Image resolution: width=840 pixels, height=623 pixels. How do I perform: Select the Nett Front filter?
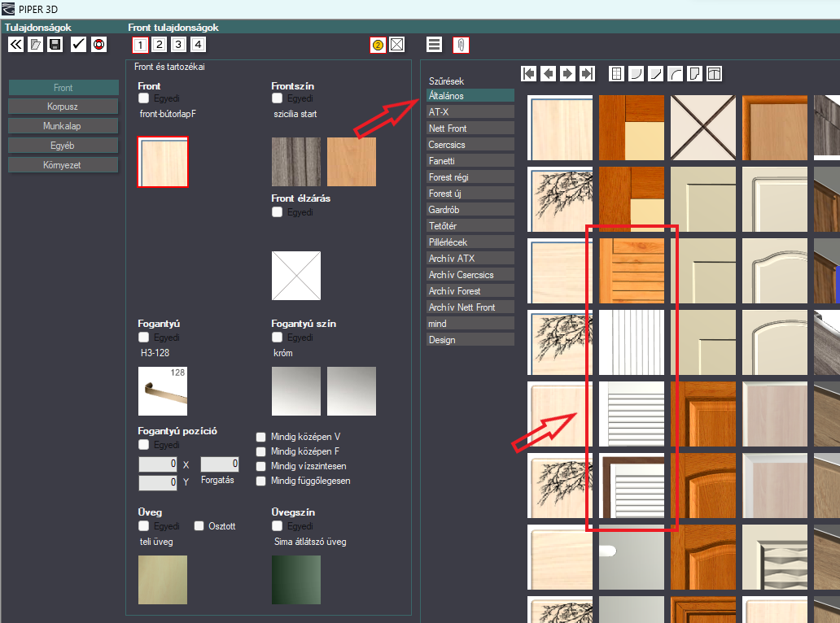pyautogui.click(x=470, y=129)
